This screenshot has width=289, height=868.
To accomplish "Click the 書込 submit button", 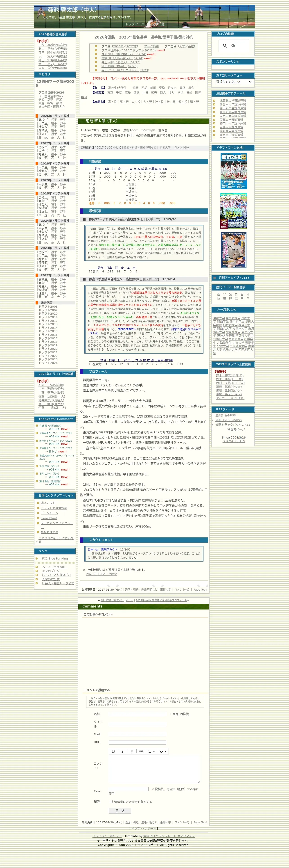I will pyautogui.click(x=120, y=811).
